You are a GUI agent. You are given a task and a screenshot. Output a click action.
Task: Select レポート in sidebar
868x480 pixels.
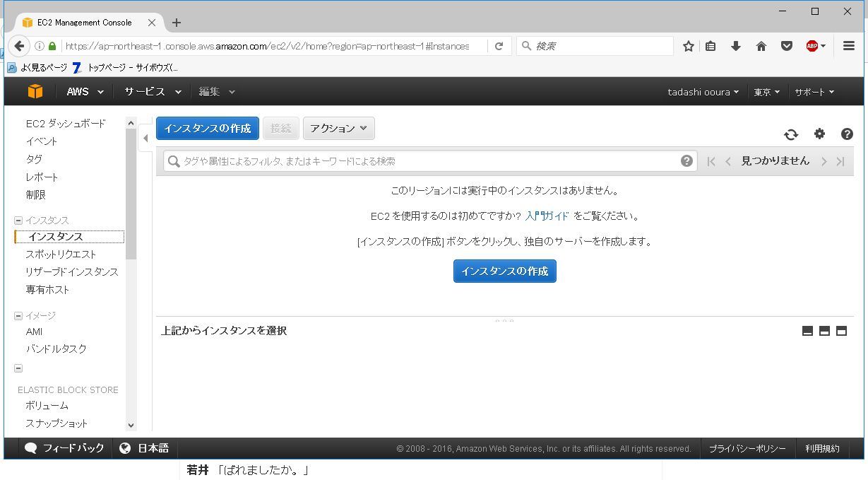tap(42, 177)
